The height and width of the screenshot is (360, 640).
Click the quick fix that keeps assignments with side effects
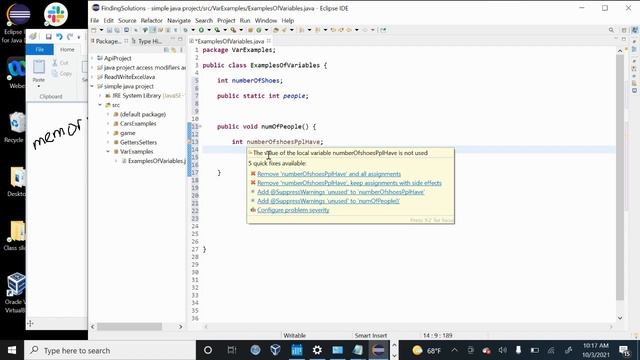tap(349, 183)
